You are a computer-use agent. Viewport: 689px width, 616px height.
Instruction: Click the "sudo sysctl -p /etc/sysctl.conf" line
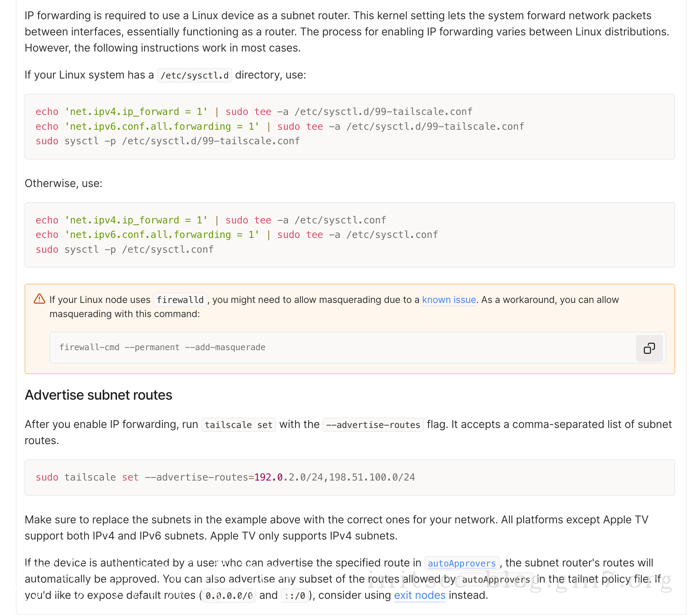click(125, 250)
